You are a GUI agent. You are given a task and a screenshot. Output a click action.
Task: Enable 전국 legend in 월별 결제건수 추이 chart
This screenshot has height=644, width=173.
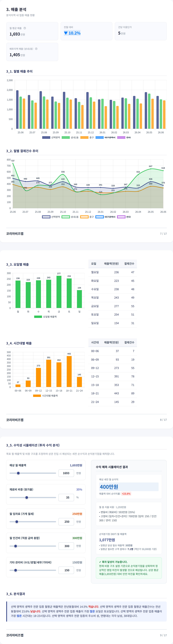coord(124,217)
